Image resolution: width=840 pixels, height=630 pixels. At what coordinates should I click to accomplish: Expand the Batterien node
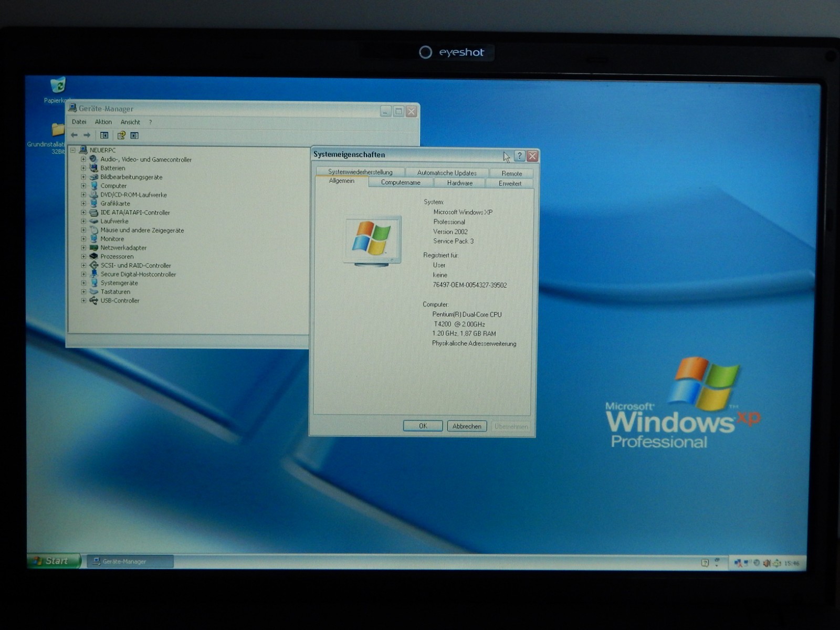(83, 168)
